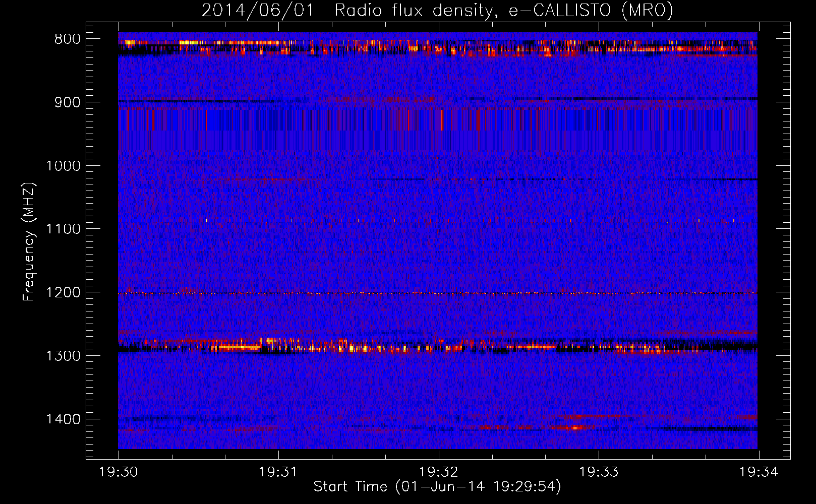This screenshot has width=816, height=504.
Task: Click the 19:32 time tick label
Action: pos(439,472)
